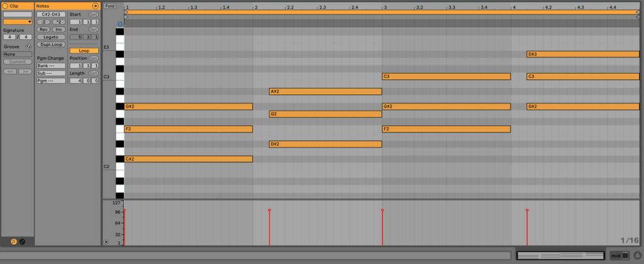The image size is (644, 264).
Task: Select the C#2 note
Action: pos(188,159)
